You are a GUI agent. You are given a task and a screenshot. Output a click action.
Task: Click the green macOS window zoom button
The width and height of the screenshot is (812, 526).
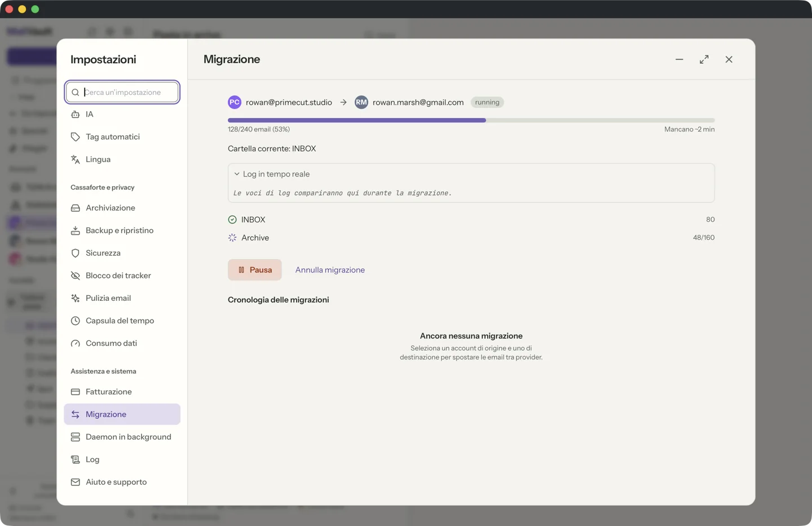tap(35, 9)
